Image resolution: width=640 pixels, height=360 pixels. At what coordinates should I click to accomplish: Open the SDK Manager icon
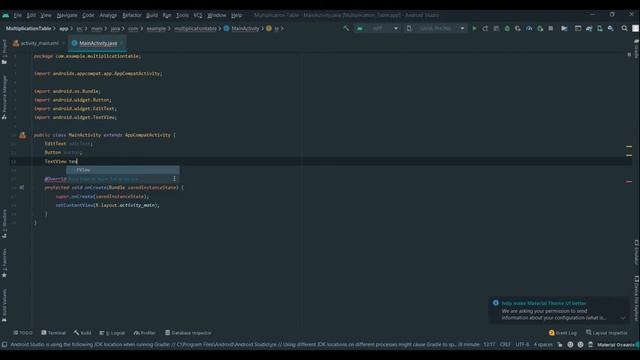click(611, 29)
